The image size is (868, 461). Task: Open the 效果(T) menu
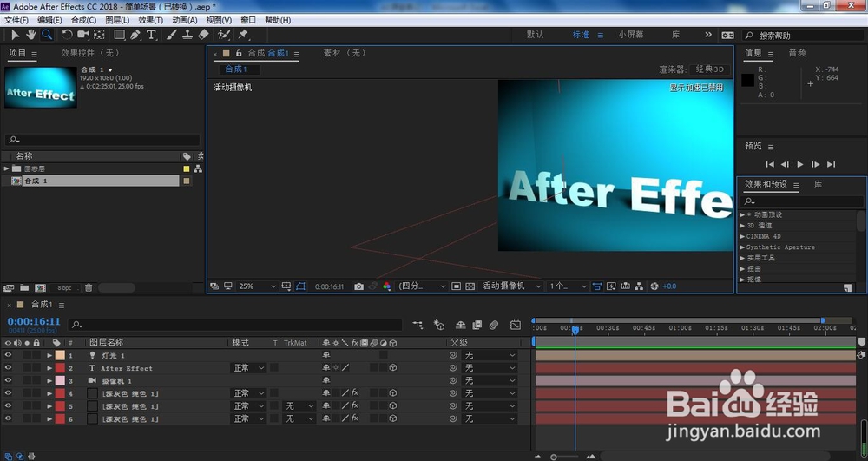coord(150,20)
